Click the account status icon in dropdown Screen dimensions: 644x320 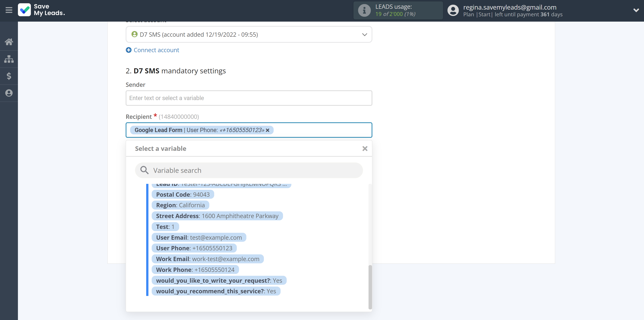(x=135, y=34)
